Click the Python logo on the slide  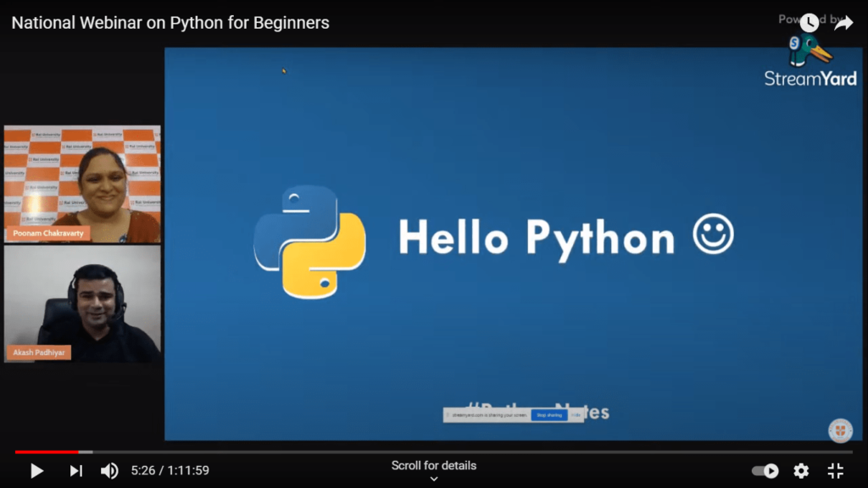tap(309, 241)
